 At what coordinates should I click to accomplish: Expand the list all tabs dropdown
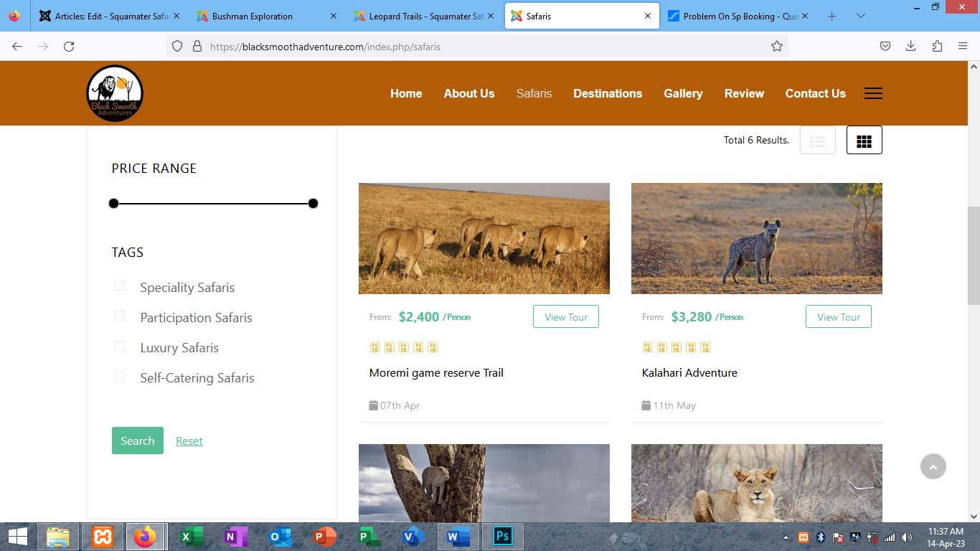click(x=861, y=16)
